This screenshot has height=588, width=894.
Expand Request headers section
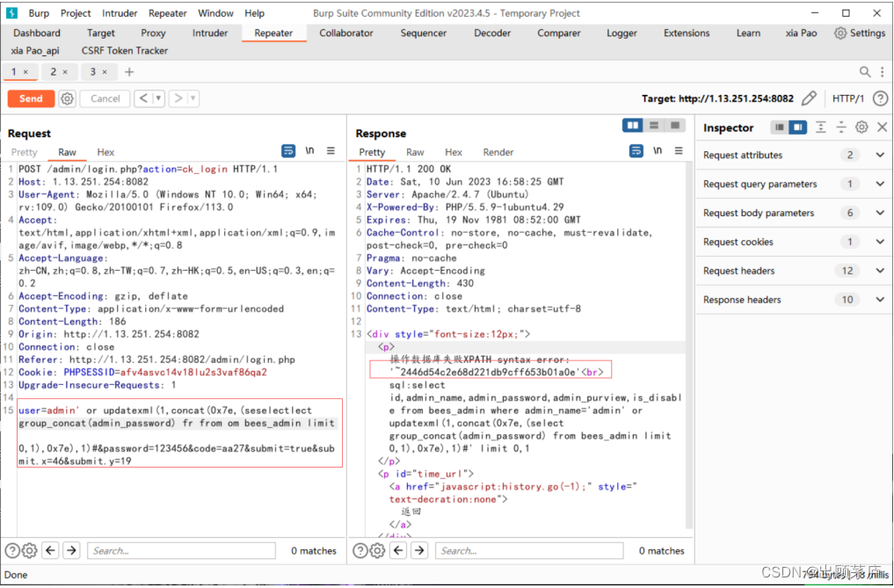(794, 271)
